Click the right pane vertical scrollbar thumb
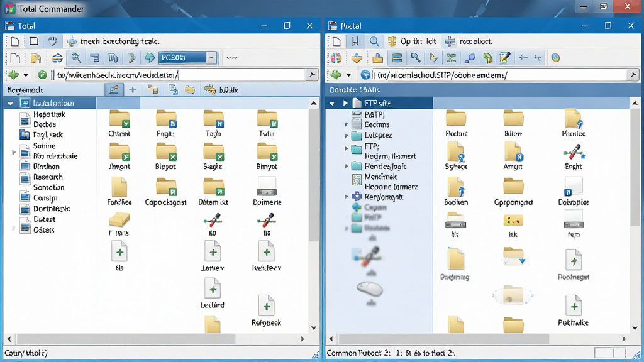Screen dimensions: 644x362 (x=635, y=167)
